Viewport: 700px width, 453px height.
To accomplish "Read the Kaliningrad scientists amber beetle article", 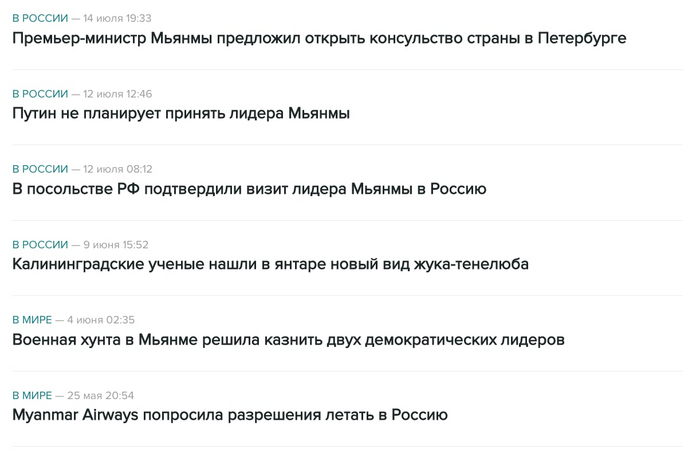I will [x=270, y=264].
